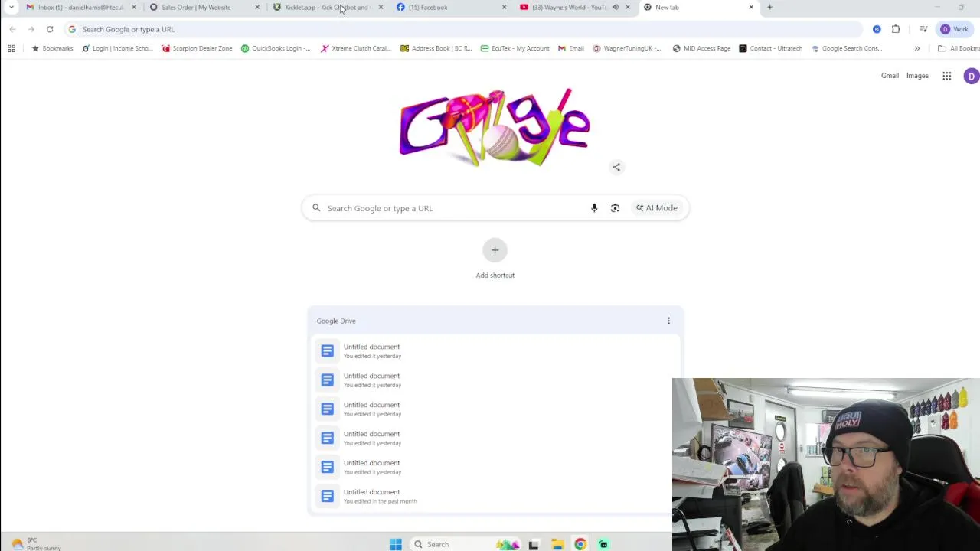Open EcuTek My Account bookmark

tap(514, 48)
